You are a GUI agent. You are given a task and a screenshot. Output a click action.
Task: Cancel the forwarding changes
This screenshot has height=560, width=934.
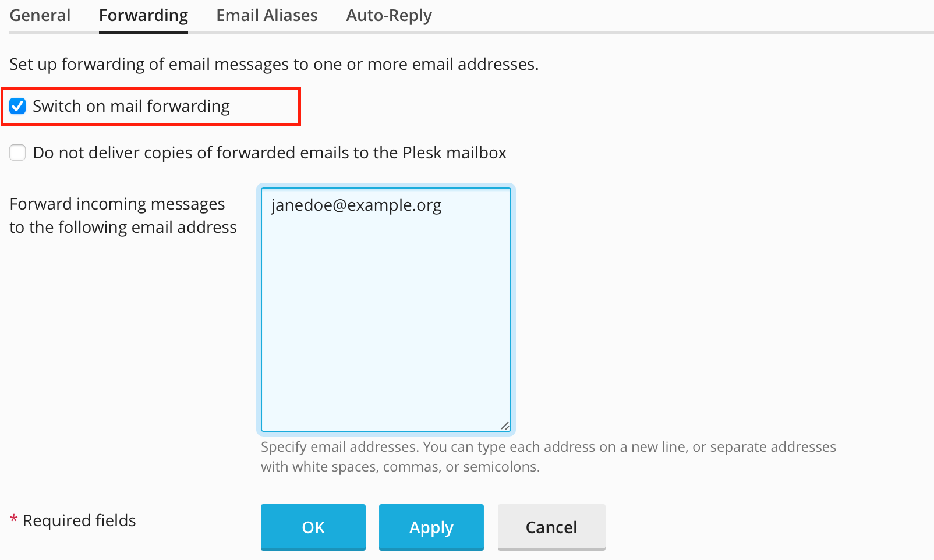click(551, 527)
